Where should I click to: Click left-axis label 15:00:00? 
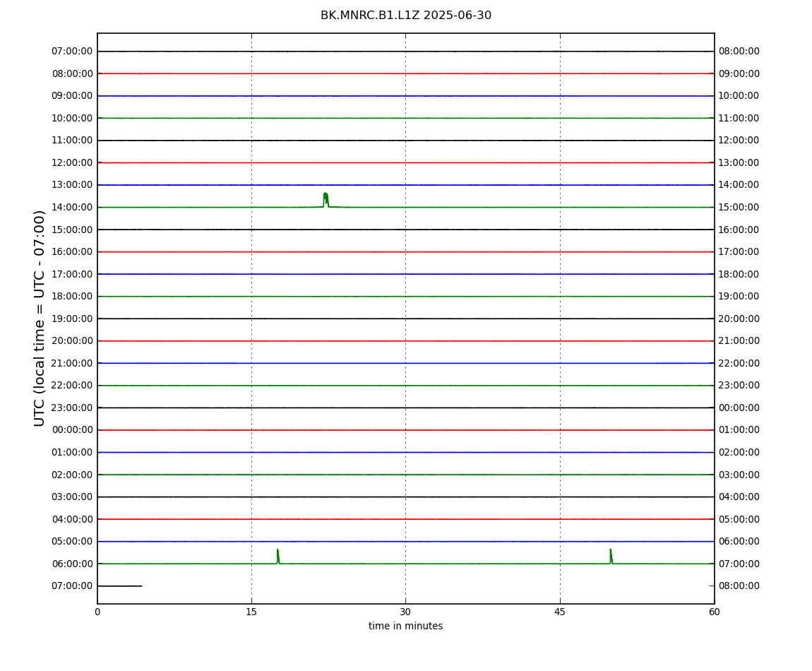point(72,230)
